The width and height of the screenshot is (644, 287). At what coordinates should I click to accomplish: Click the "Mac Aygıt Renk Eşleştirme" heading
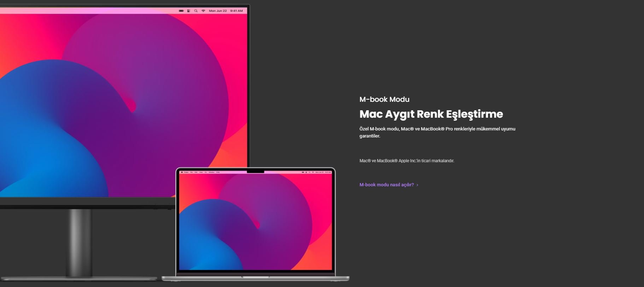pyautogui.click(x=431, y=114)
